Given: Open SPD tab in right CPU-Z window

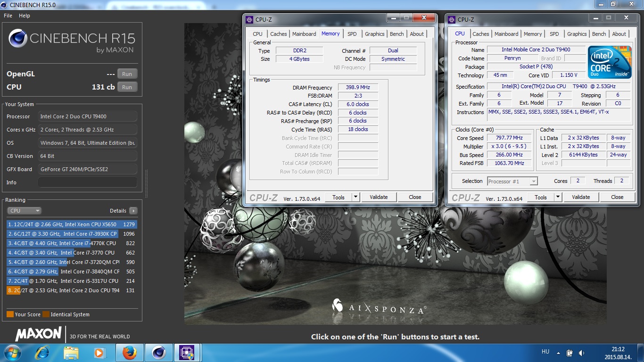Looking at the screenshot, I should pyautogui.click(x=554, y=34).
